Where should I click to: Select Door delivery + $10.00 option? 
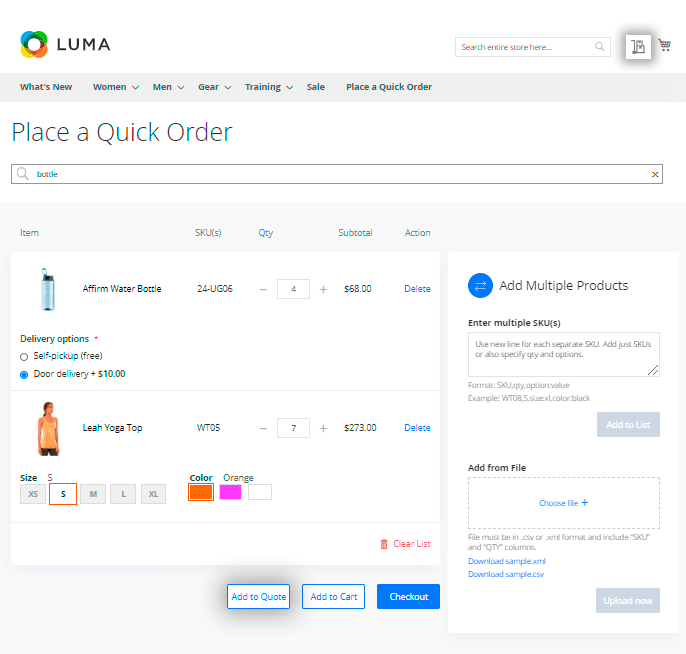tap(24, 375)
